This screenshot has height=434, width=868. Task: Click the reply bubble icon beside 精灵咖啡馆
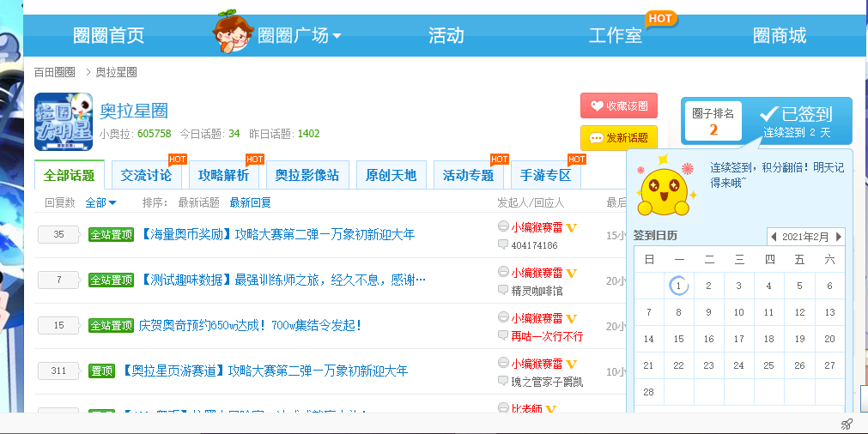(x=503, y=291)
